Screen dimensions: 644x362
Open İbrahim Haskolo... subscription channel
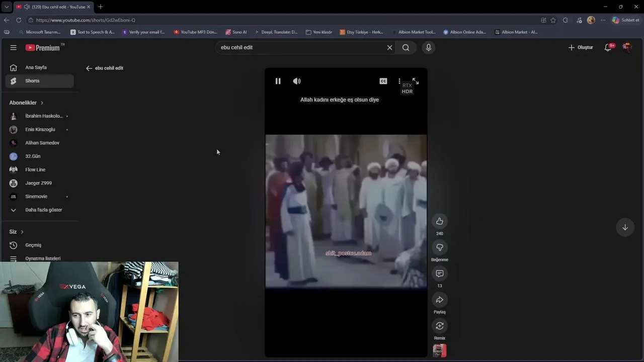[x=39, y=116]
